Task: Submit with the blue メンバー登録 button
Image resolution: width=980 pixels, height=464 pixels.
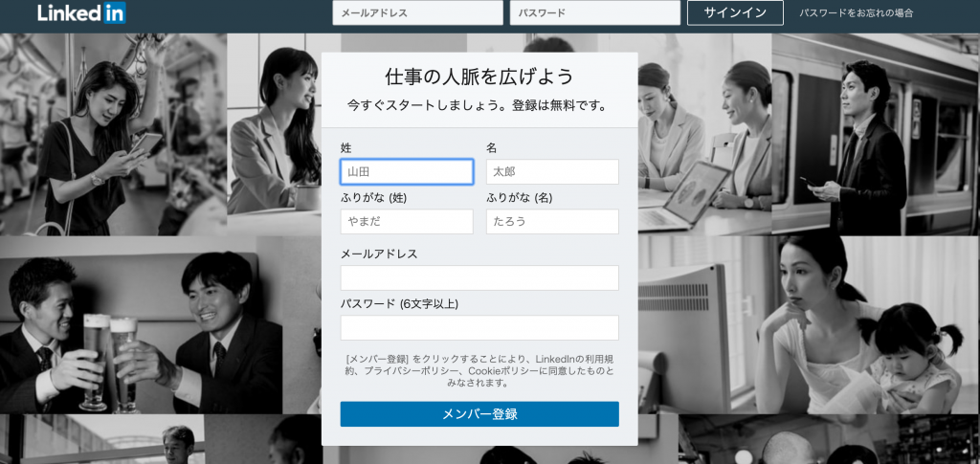Action: point(479,414)
